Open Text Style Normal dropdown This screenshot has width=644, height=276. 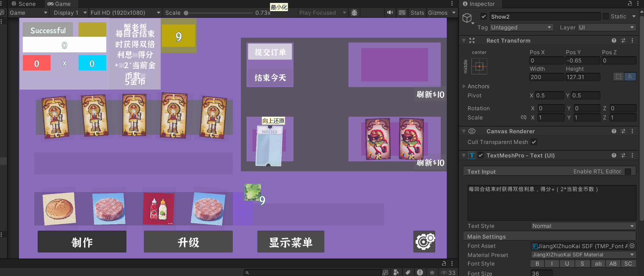pos(583,226)
